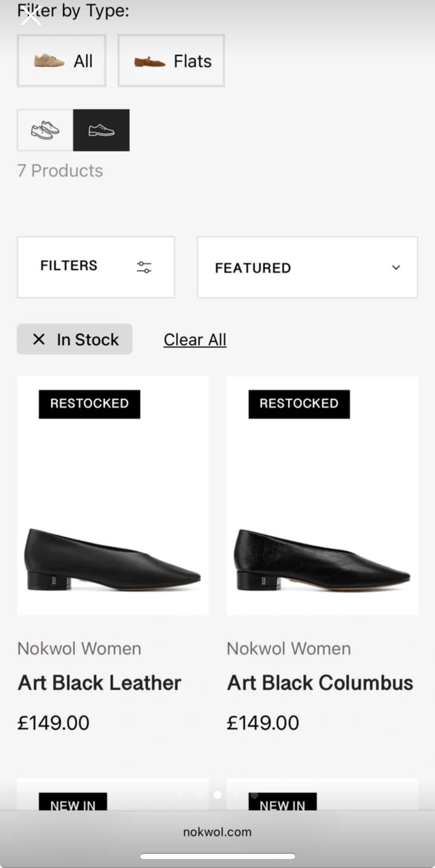The image size is (435, 868).
Task: Filter by type: Flats
Action: click(171, 61)
